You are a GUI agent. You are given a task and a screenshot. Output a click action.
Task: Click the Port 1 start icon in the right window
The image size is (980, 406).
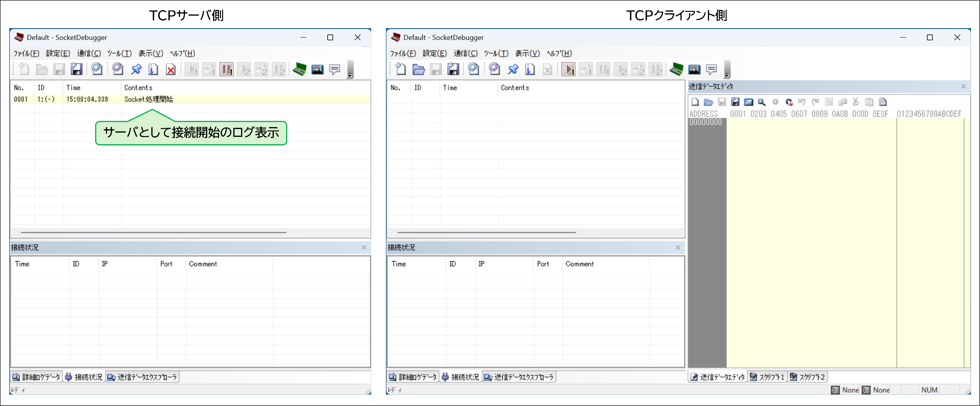(x=568, y=70)
